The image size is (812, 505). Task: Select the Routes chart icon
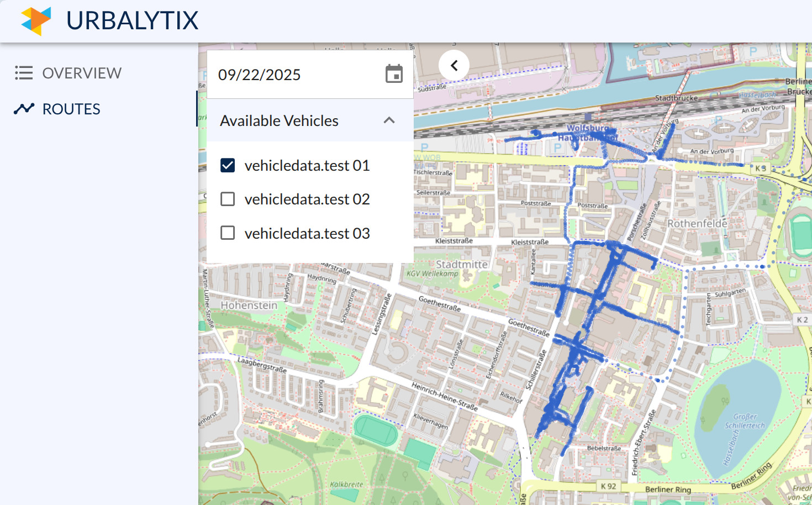click(x=24, y=109)
